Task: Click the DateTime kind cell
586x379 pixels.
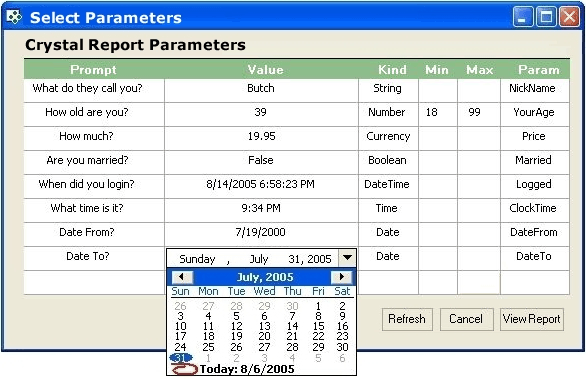Action: click(x=388, y=186)
